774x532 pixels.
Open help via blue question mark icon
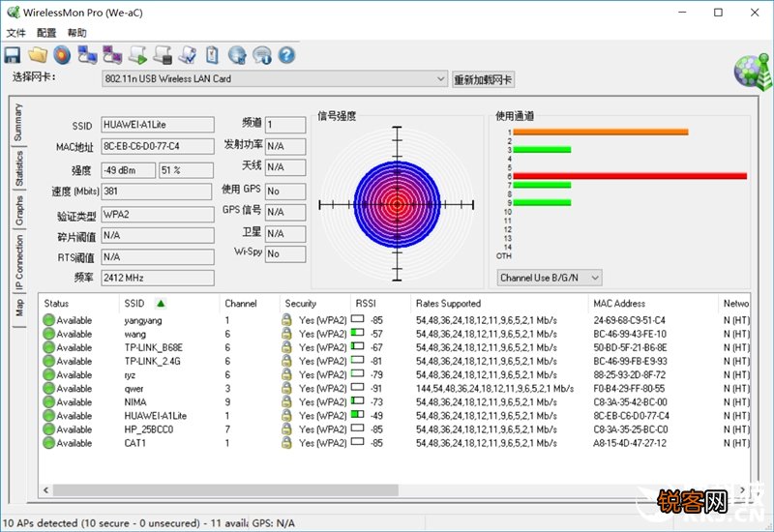[286, 55]
